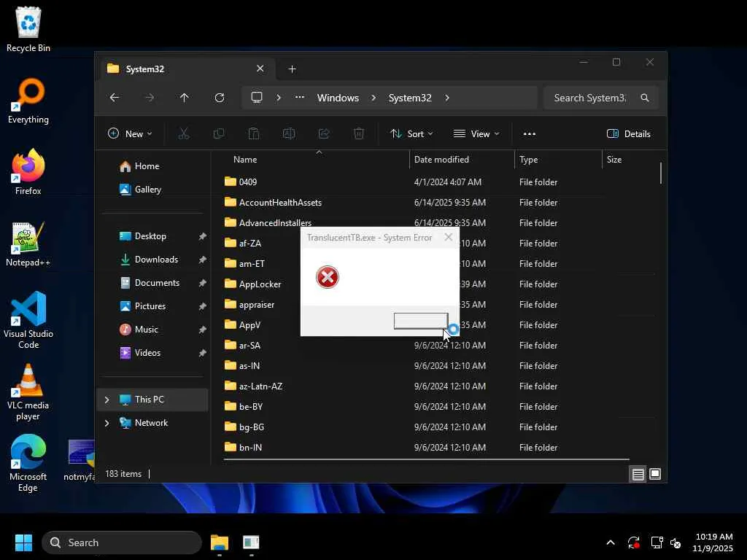Close the TranslucentTB System Error dialog

[x=449, y=237]
